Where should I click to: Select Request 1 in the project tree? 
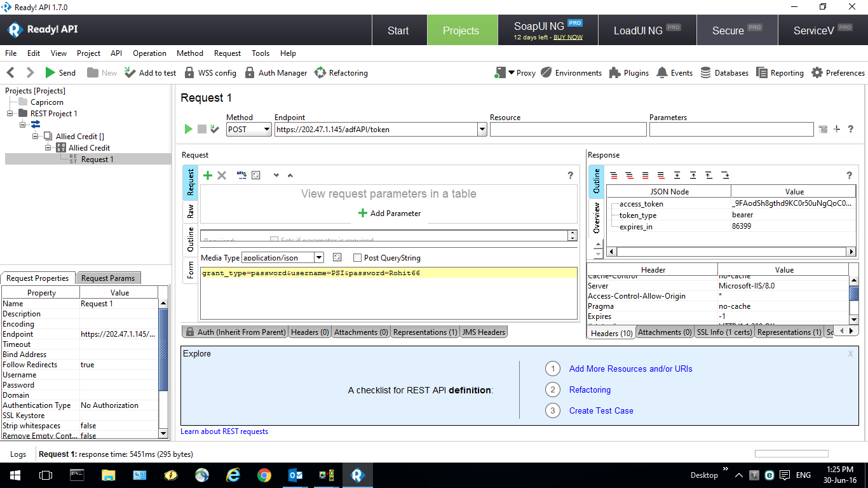pyautogui.click(x=97, y=159)
